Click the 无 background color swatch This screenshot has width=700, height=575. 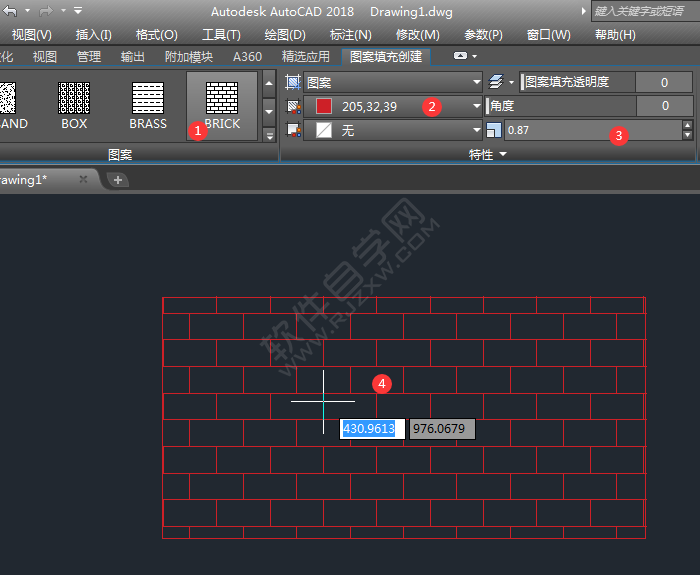(324, 130)
